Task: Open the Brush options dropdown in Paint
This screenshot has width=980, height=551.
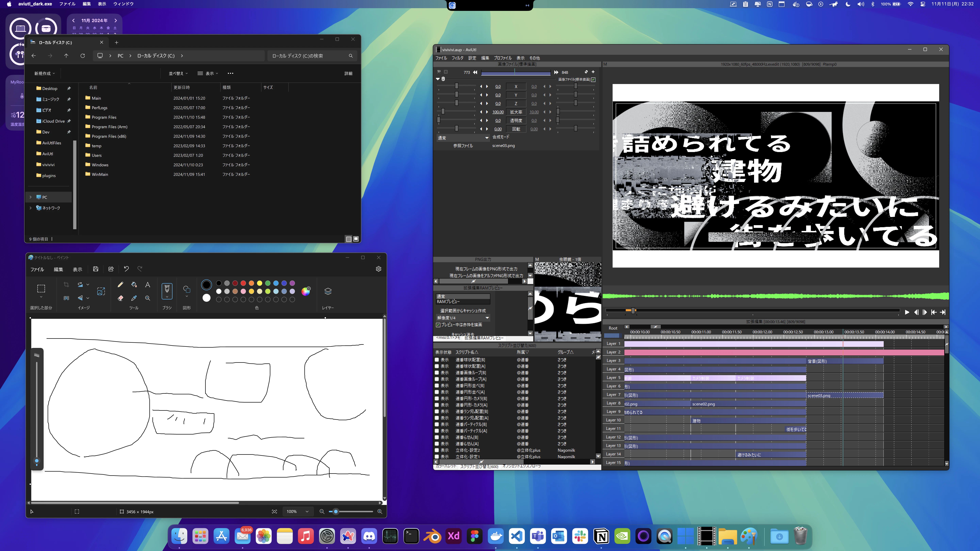Action: [x=167, y=297]
